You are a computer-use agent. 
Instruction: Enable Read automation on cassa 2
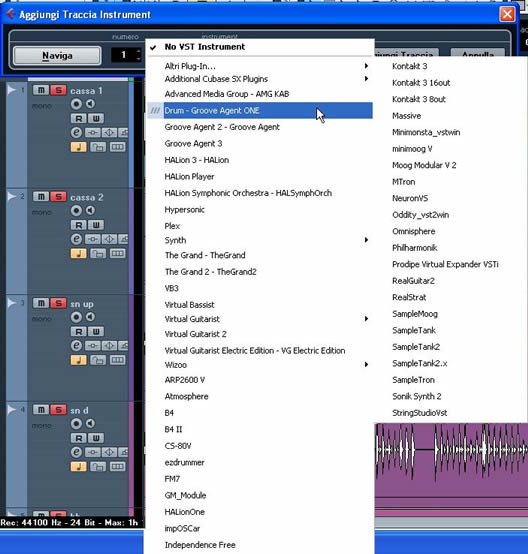(78, 225)
